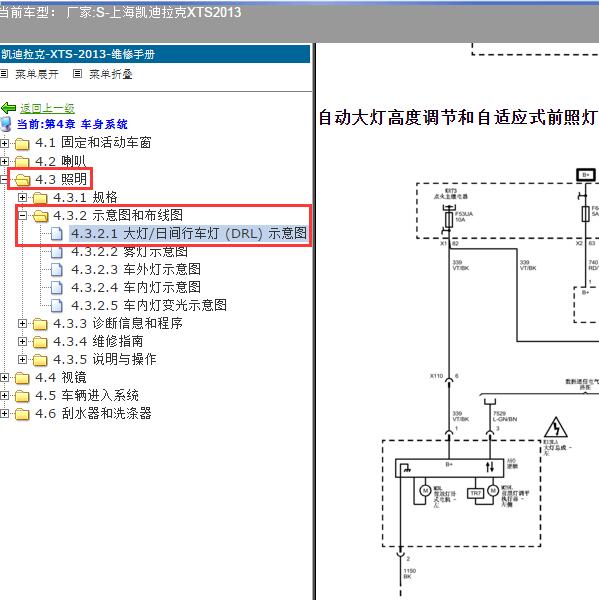Select 4.5 车辆进入系统 tree item

[x=87, y=395]
